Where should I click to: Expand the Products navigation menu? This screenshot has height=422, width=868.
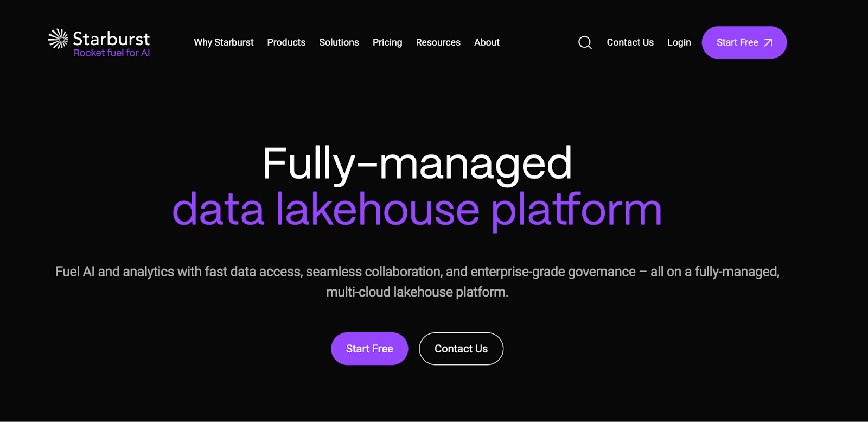point(286,42)
